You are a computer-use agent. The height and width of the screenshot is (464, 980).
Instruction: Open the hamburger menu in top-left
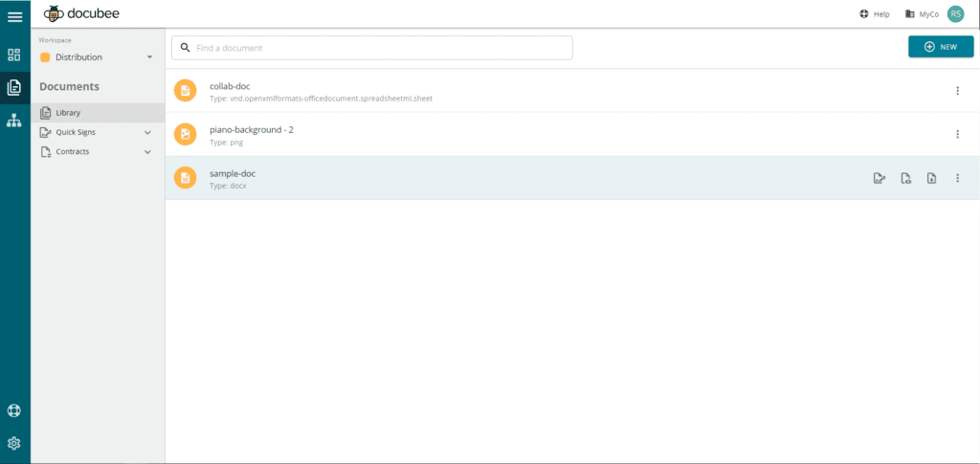tap(15, 16)
